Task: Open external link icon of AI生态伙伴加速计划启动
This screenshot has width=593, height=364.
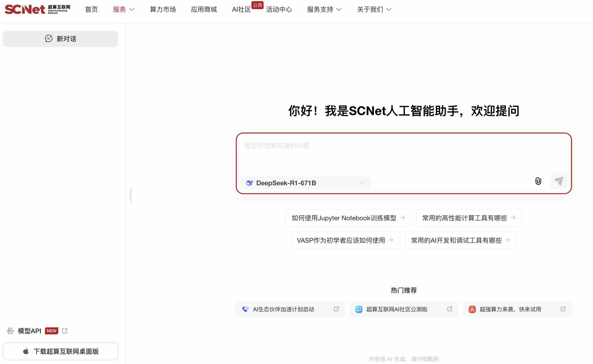Action: (336, 309)
